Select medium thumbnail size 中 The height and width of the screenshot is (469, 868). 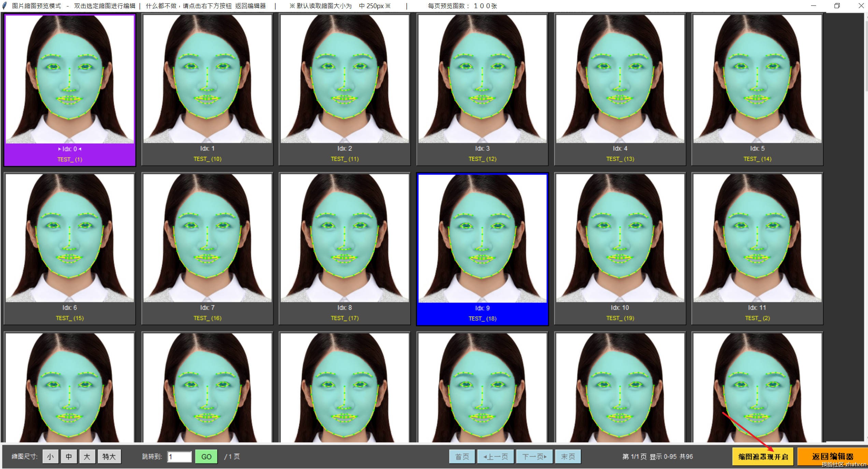click(69, 456)
